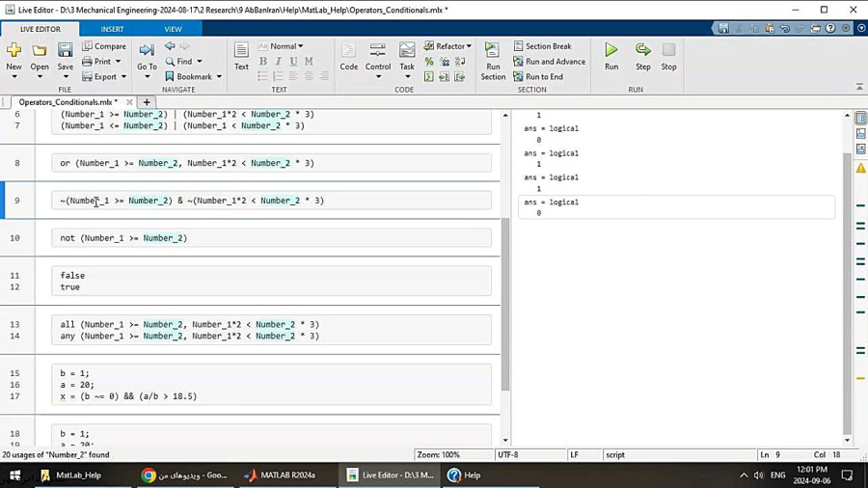Expand the New dropdown arrow

point(14,77)
